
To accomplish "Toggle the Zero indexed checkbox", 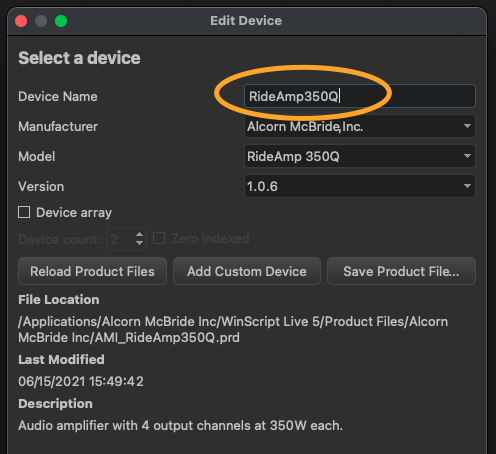I will (x=159, y=238).
